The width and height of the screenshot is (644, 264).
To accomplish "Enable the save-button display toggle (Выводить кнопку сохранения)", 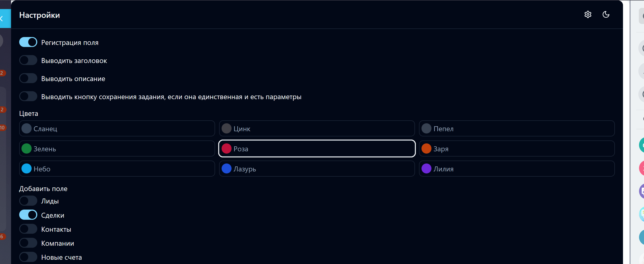I will coord(28,96).
